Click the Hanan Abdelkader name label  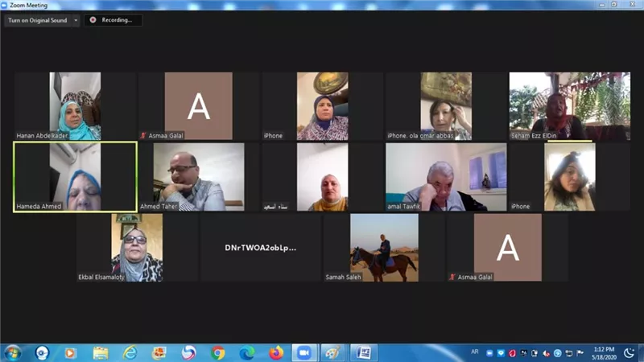tap(42, 135)
